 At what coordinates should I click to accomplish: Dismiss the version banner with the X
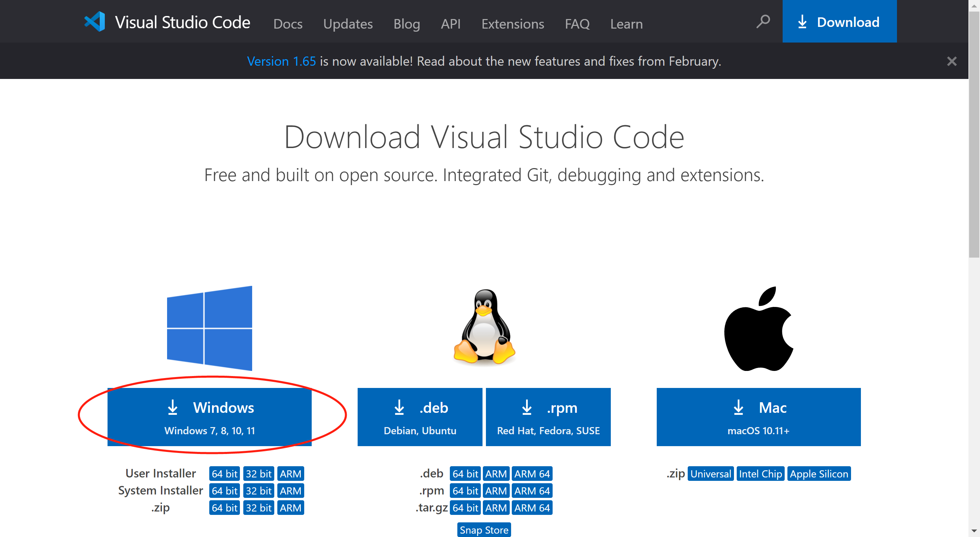(952, 61)
